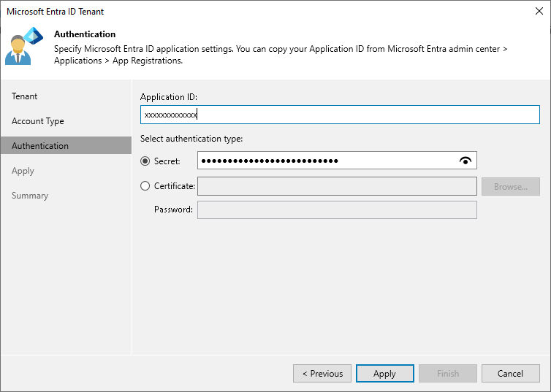Click the Certificate path field

point(337,186)
